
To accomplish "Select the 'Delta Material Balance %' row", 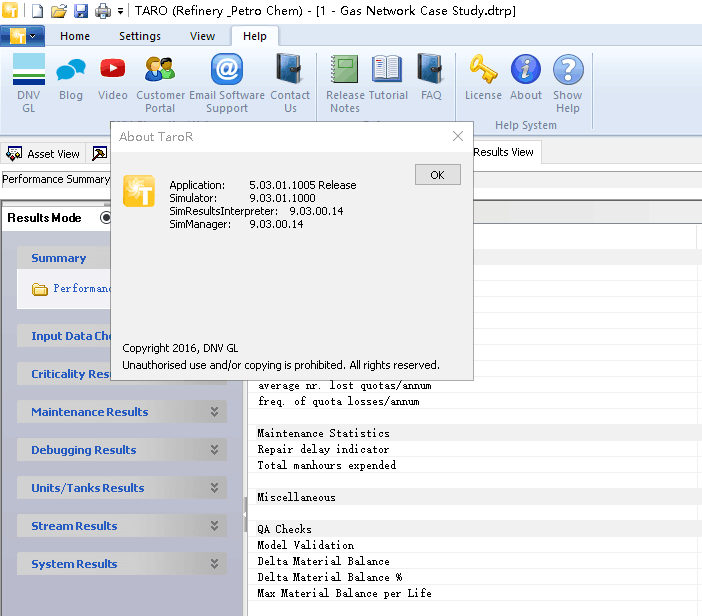I will (475, 577).
